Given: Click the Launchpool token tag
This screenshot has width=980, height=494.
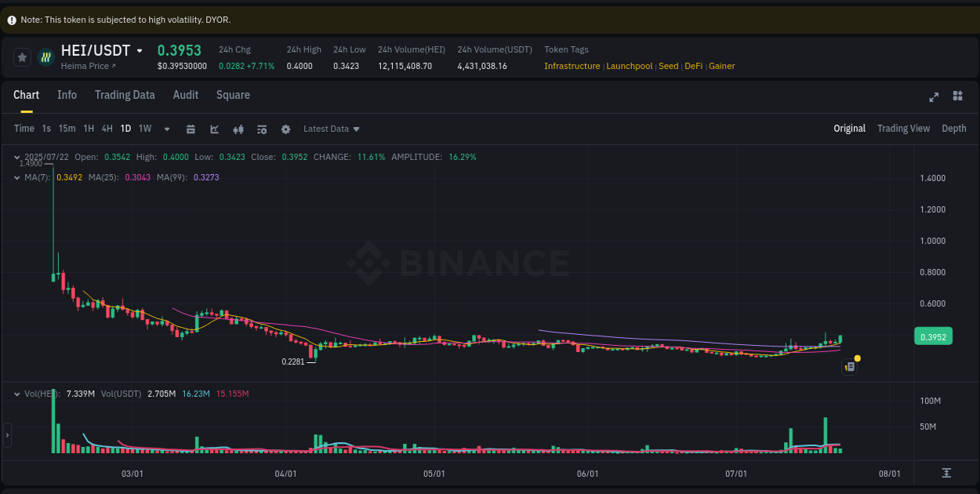Looking at the screenshot, I should click(630, 66).
